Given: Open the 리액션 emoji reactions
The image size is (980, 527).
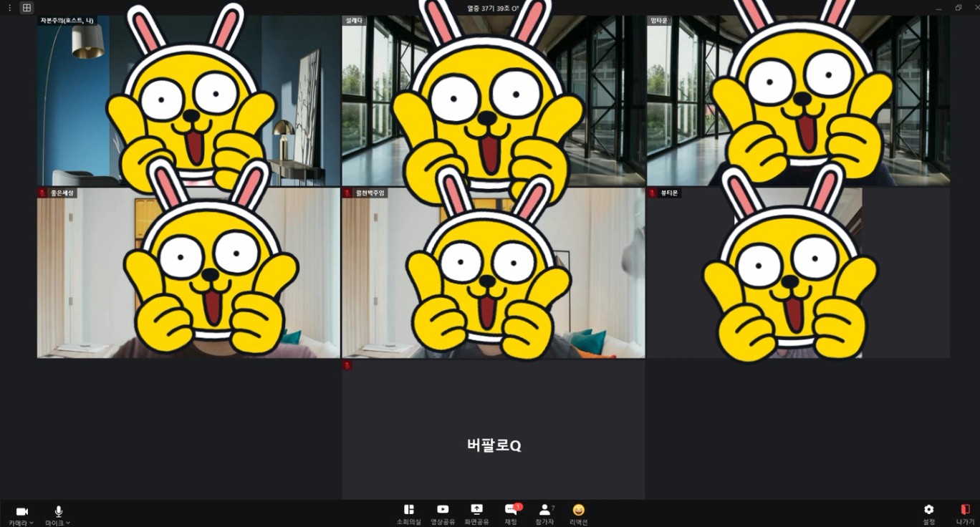Looking at the screenshot, I should 579,510.
